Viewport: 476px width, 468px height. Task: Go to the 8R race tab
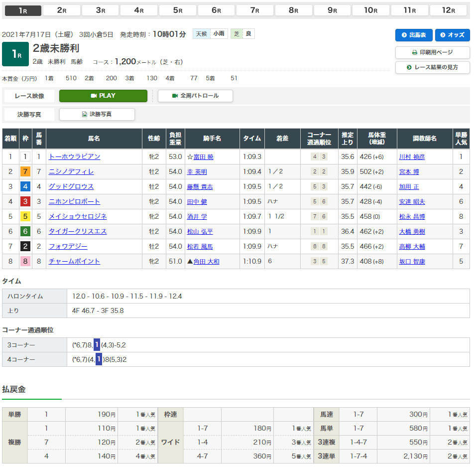point(294,10)
